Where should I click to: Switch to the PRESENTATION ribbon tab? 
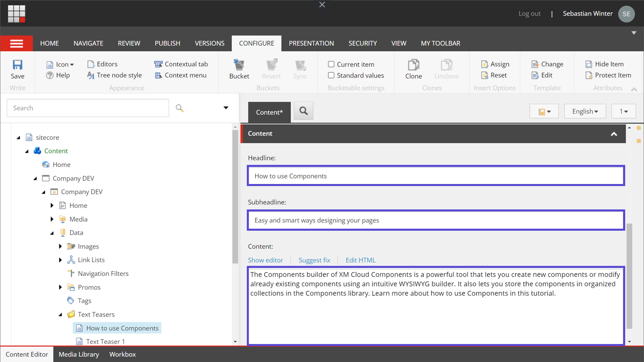tap(311, 43)
